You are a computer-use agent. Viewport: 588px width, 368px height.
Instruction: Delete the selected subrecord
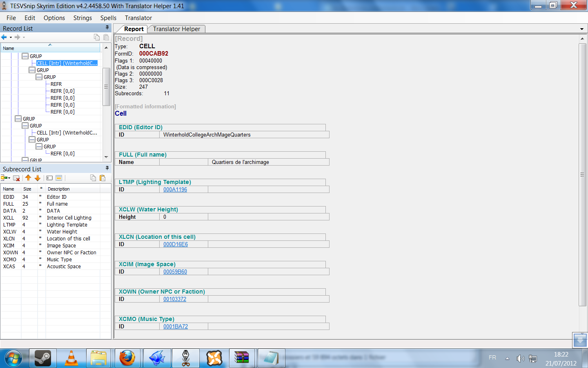point(16,178)
